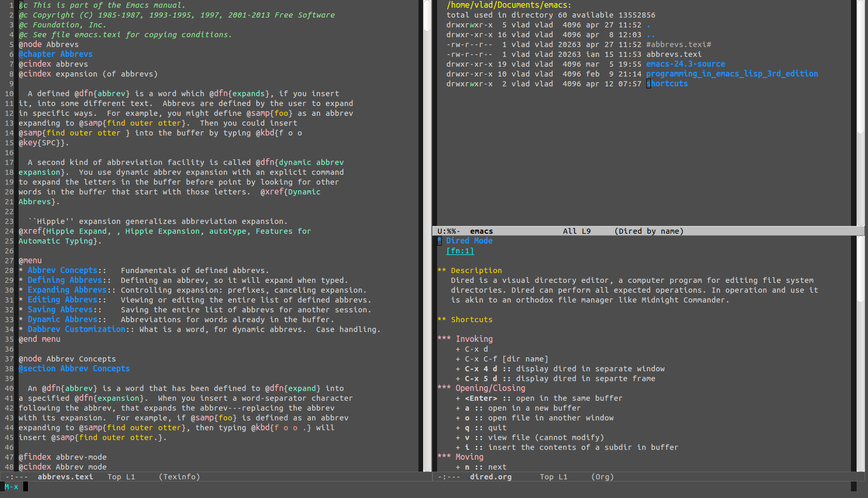Viewport: 868px width, 498px height.
Task: Follow the [fn:1] footnote link
Action: point(460,251)
